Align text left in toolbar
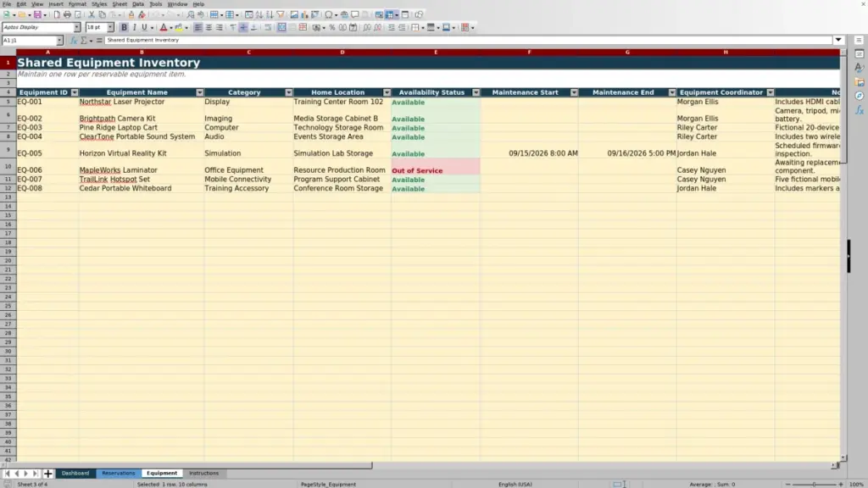 click(x=198, y=28)
